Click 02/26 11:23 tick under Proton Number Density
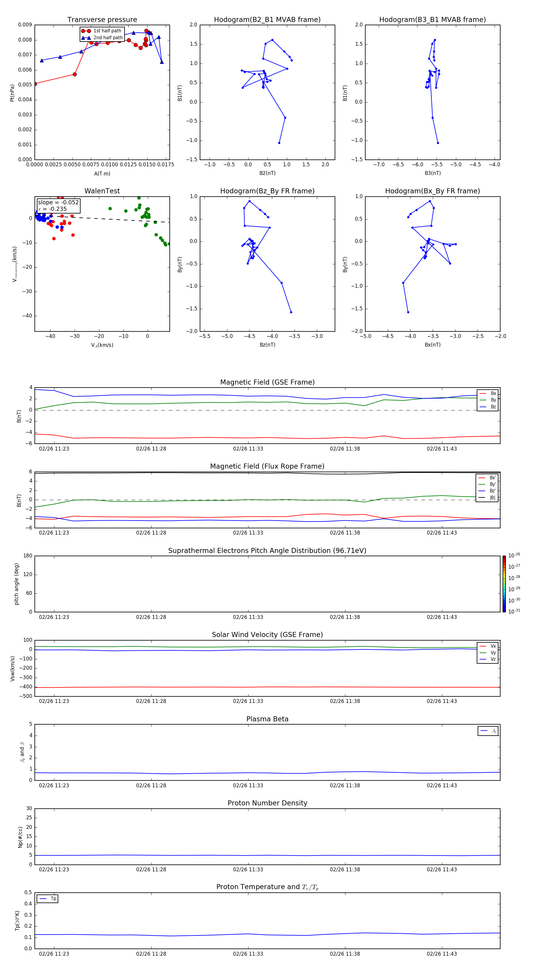 pyautogui.click(x=54, y=870)
